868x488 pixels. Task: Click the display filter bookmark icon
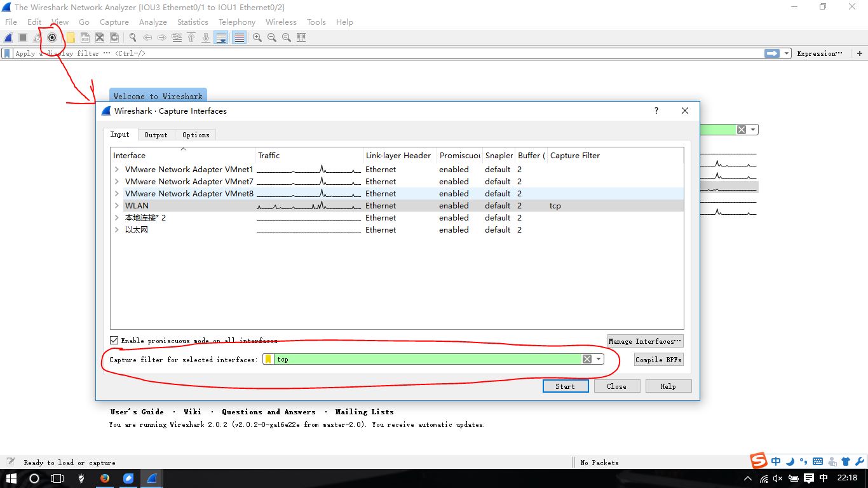[x=7, y=53]
